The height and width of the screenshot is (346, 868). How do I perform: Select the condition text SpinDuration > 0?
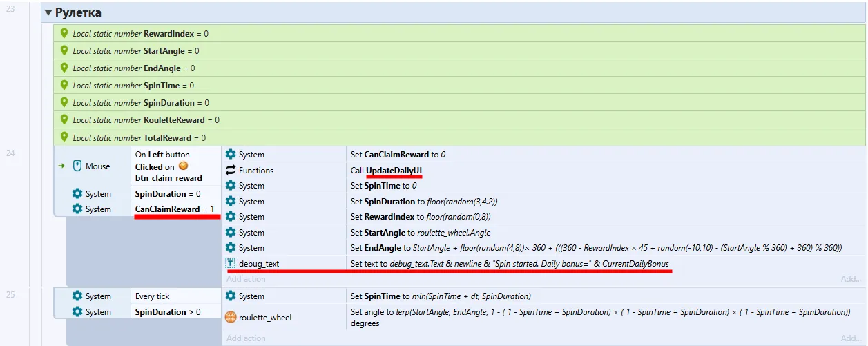coord(168,311)
